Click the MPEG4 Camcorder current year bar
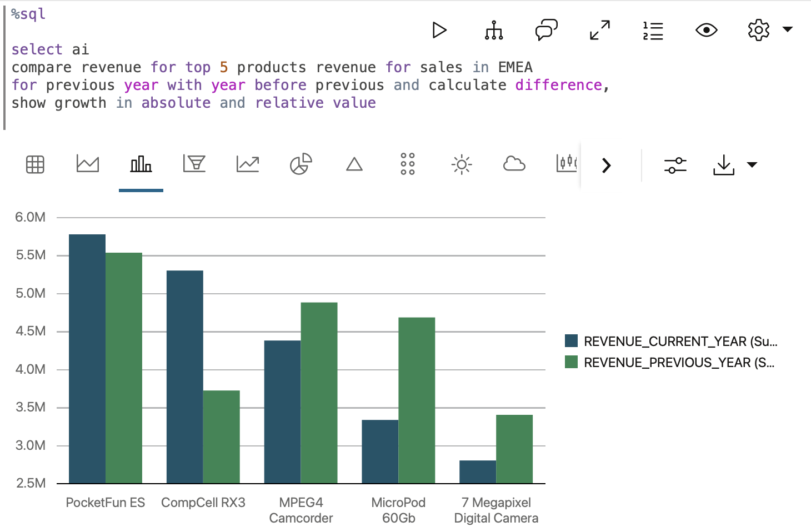Image resolution: width=811 pixels, height=532 pixels. (282, 412)
